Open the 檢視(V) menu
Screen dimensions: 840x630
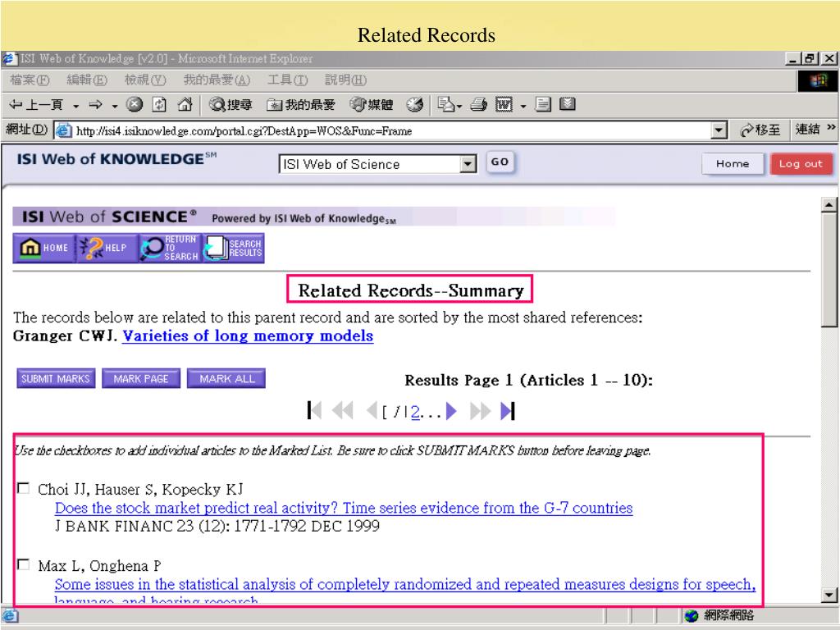pos(145,80)
